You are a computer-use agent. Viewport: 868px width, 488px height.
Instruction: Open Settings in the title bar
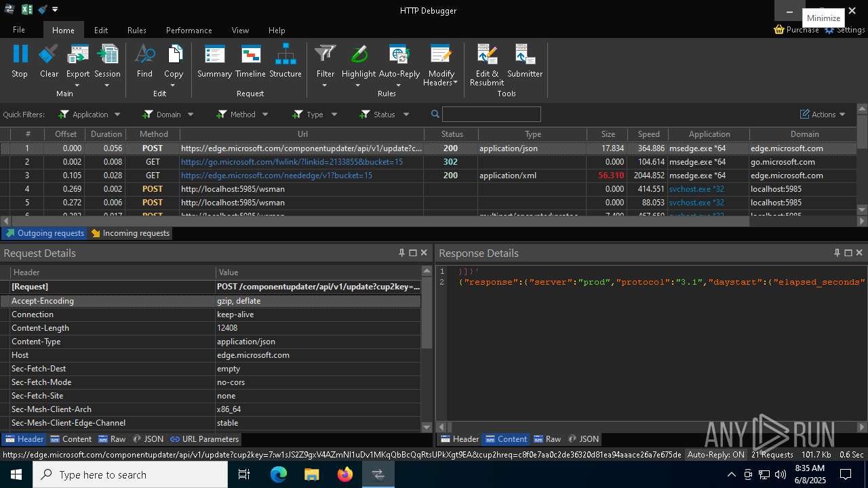(844, 30)
